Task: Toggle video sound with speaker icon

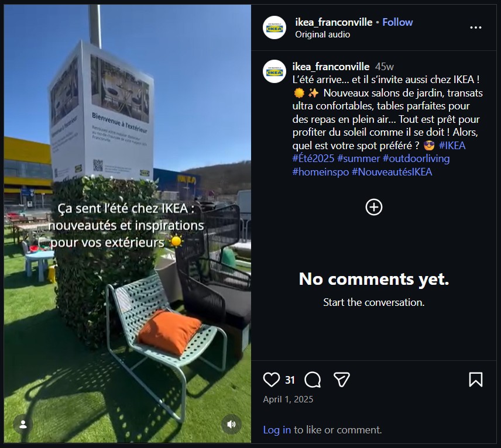Action: click(x=232, y=424)
